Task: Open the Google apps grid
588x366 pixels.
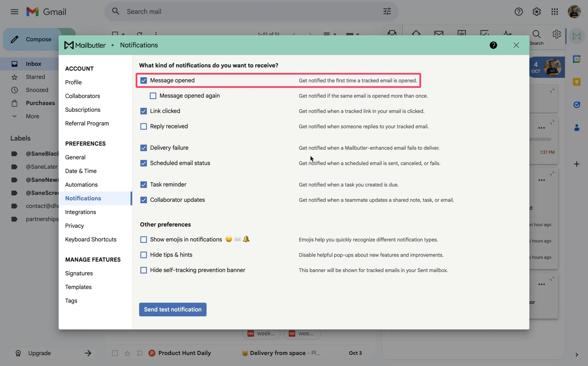Action: (x=554, y=12)
